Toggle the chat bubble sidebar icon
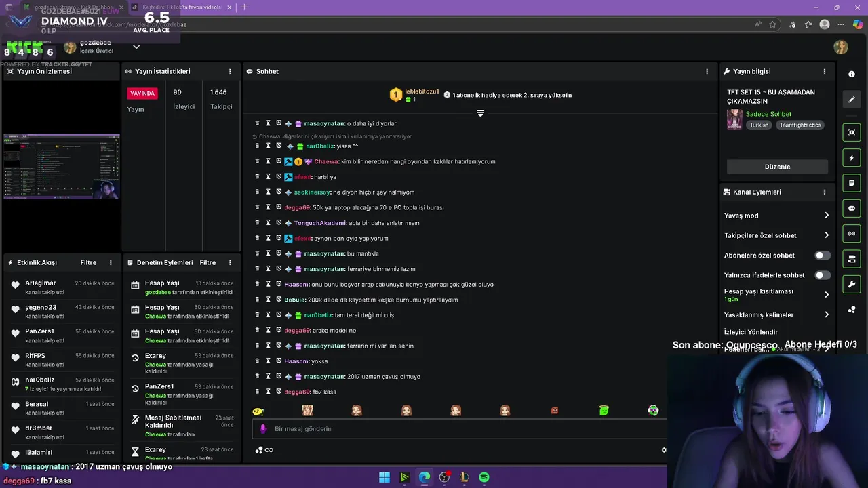The width and height of the screenshot is (868, 488). 852,208
